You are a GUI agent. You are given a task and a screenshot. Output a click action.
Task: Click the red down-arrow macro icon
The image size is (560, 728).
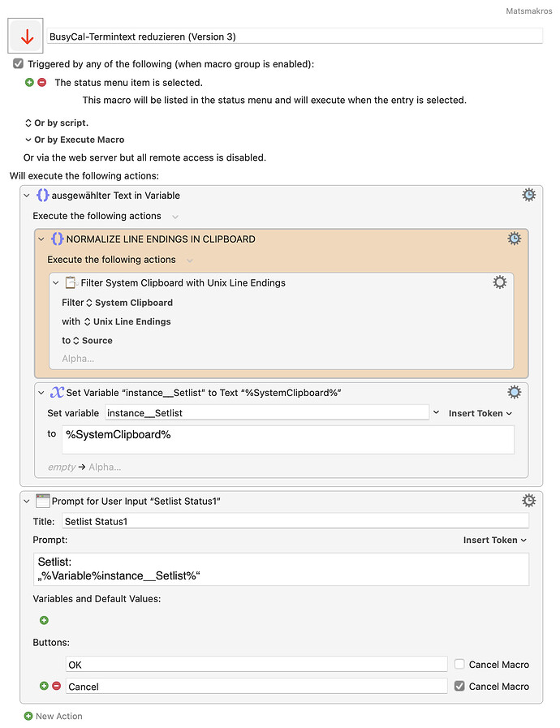(x=26, y=37)
